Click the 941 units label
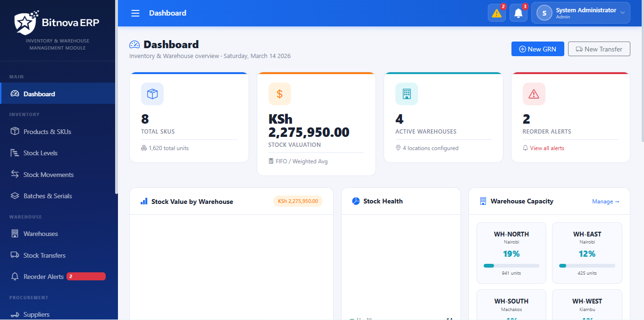644x320 pixels. [x=511, y=273]
